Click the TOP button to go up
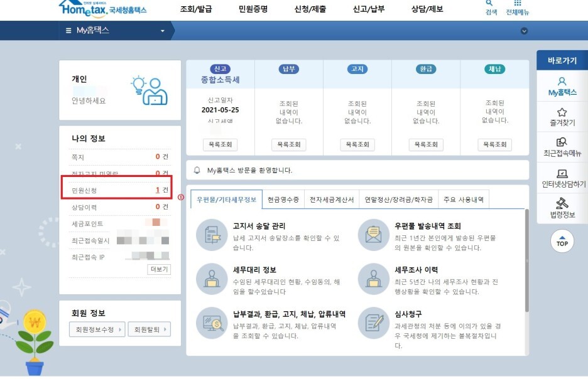This screenshot has width=588, height=379. tap(562, 241)
